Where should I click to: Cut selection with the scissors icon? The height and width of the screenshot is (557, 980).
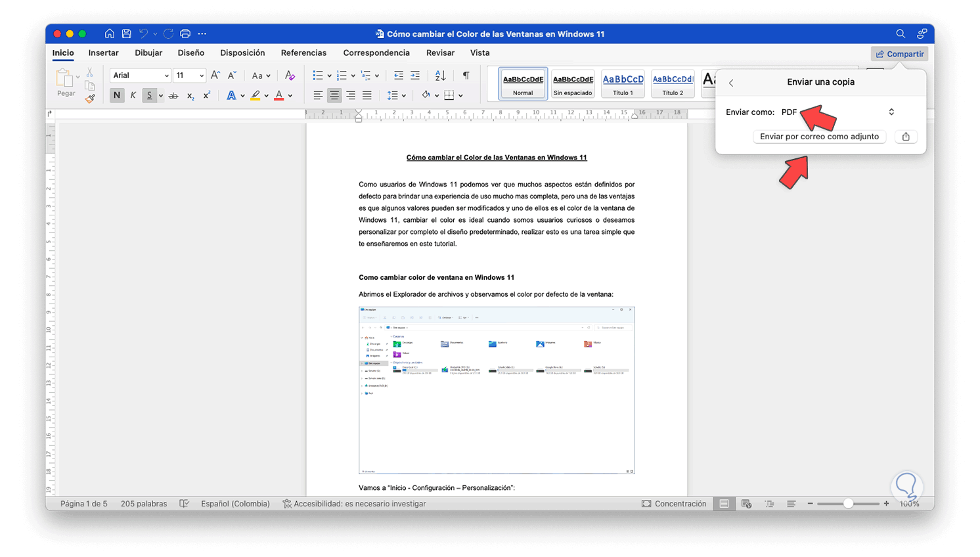tap(90, 72)
